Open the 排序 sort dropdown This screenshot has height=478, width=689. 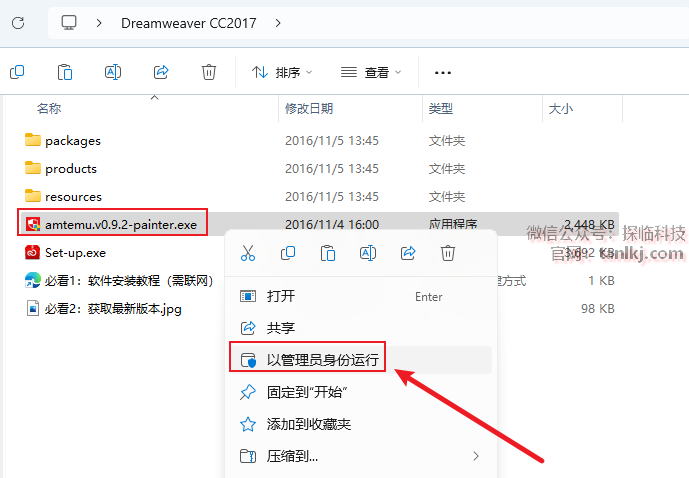(x=282, y=72)
